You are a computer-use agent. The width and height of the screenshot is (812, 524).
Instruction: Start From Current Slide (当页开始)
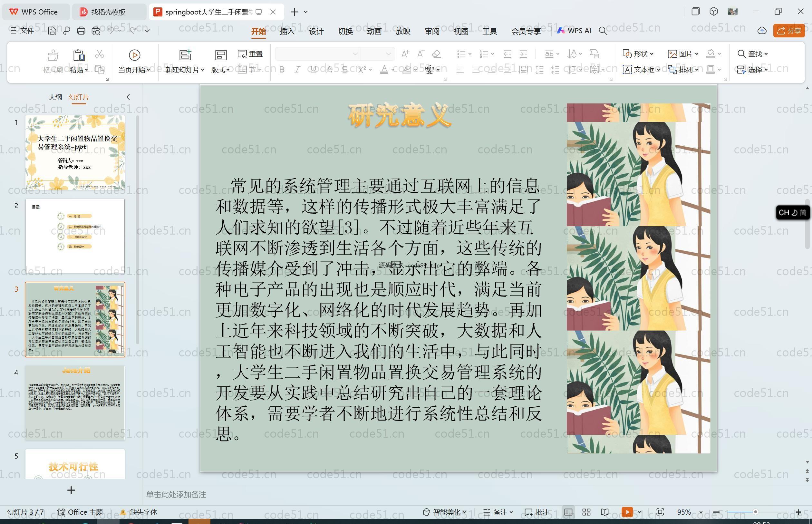click(x=134, y=61)
